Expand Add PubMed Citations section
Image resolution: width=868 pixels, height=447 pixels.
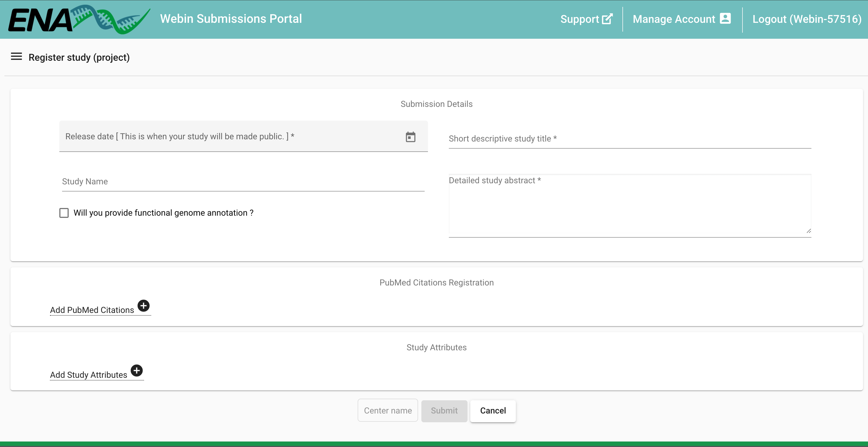coord(92,310)
